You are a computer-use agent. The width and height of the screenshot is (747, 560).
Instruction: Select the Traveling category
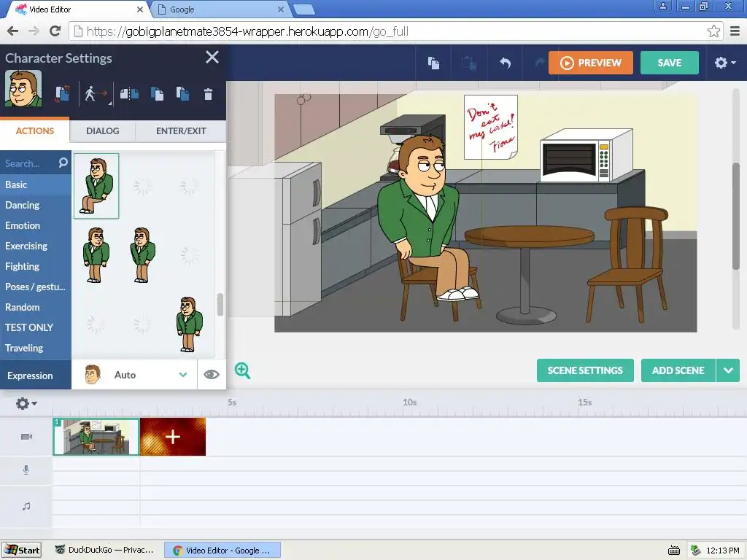[36, 348]
